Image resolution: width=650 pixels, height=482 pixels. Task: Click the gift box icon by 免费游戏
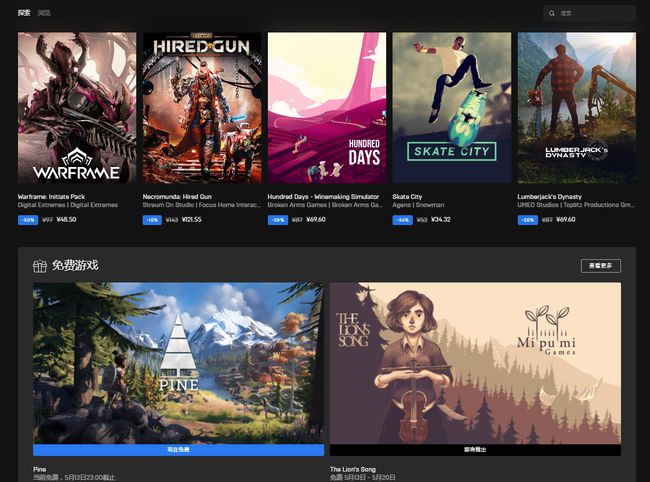tap(40, 266)
